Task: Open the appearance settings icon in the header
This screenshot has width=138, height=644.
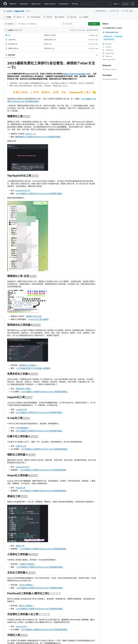Action: (x=133, y=4)
